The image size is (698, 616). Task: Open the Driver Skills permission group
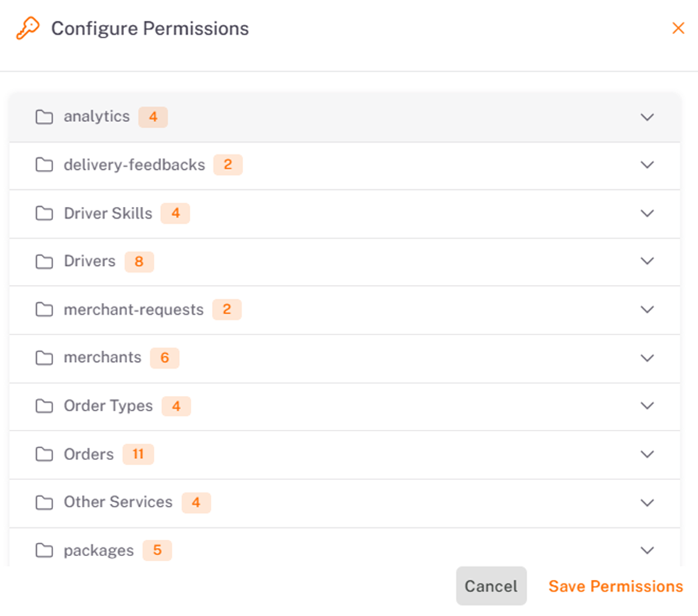108,213
